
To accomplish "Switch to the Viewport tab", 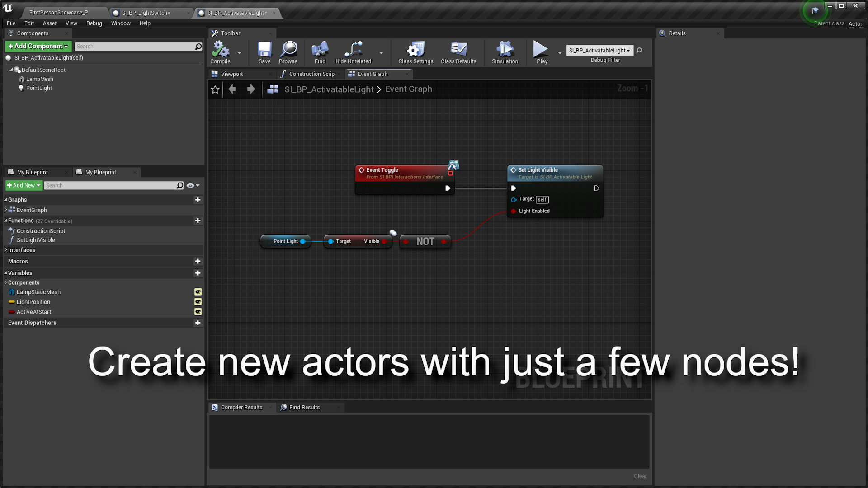I will tap(231, 74).
